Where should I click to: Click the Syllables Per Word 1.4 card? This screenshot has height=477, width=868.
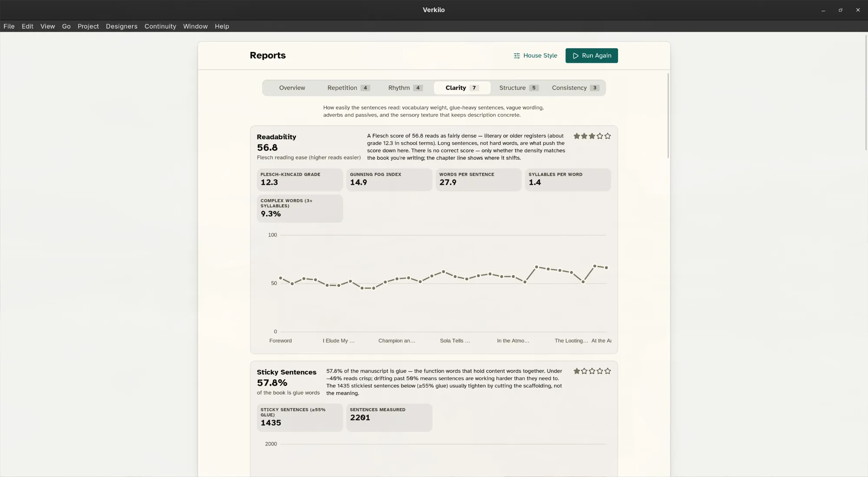(x=568, y=180)
